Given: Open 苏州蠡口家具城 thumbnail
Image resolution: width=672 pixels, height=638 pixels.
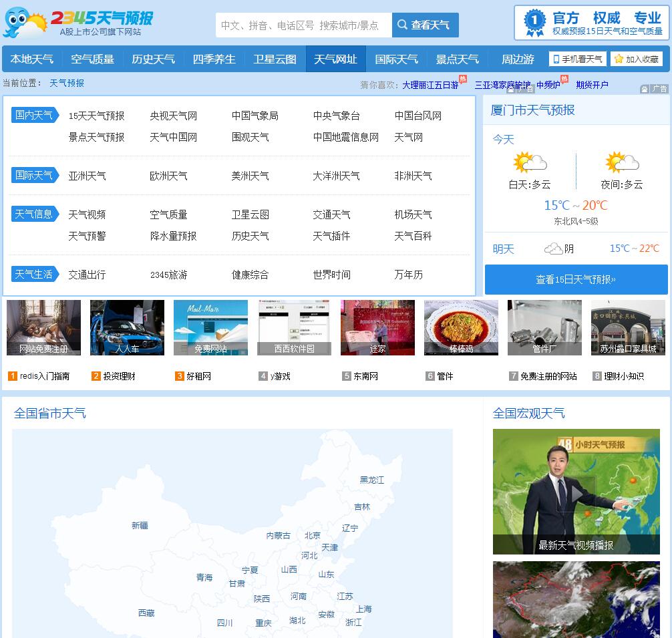Looking at the screenshot, I should click(x=628, y=327).
